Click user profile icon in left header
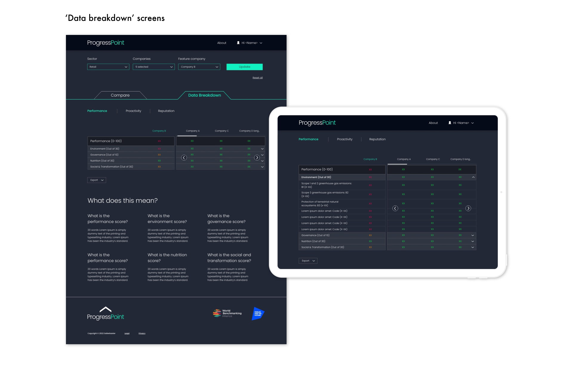 (x=238, y=43)
